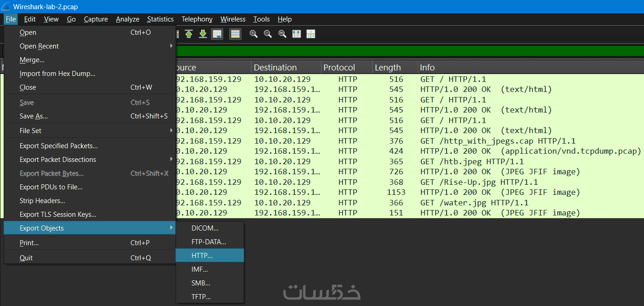Expand the Open Recent submenu
This screenshot has width=644, height=306.
[90, 46]
